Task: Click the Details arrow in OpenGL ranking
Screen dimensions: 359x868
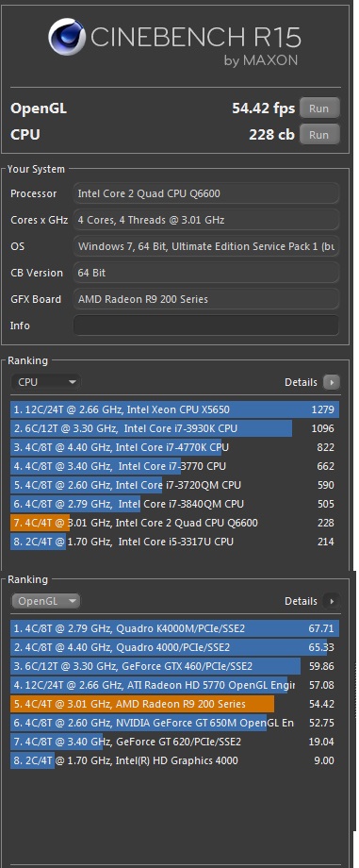Action: click(x=332, y=601)
